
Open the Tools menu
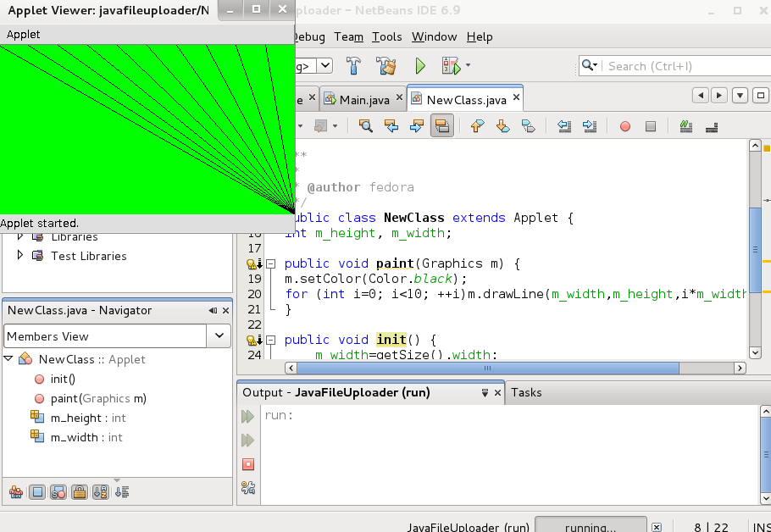tap(387, 36)
